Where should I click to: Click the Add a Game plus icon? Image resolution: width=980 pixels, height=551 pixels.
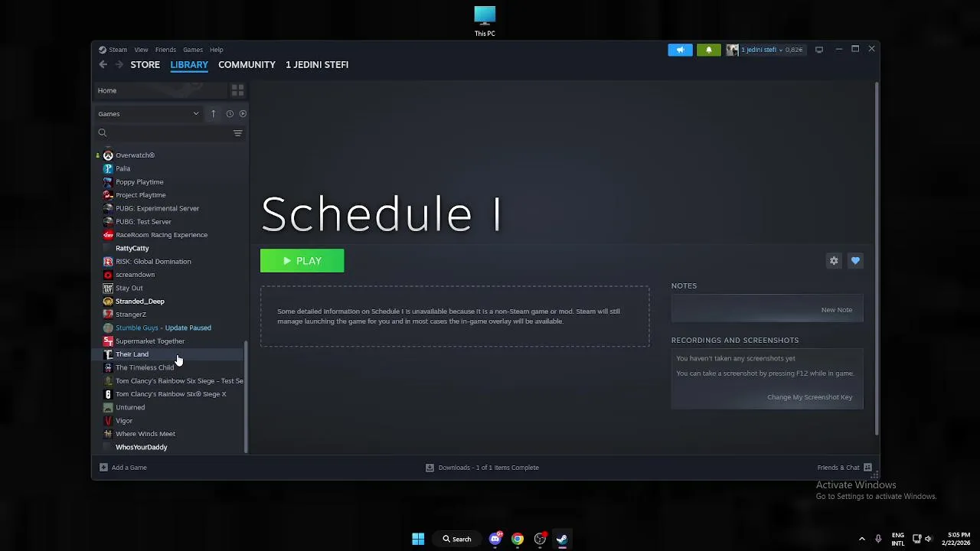click(103, 468)
